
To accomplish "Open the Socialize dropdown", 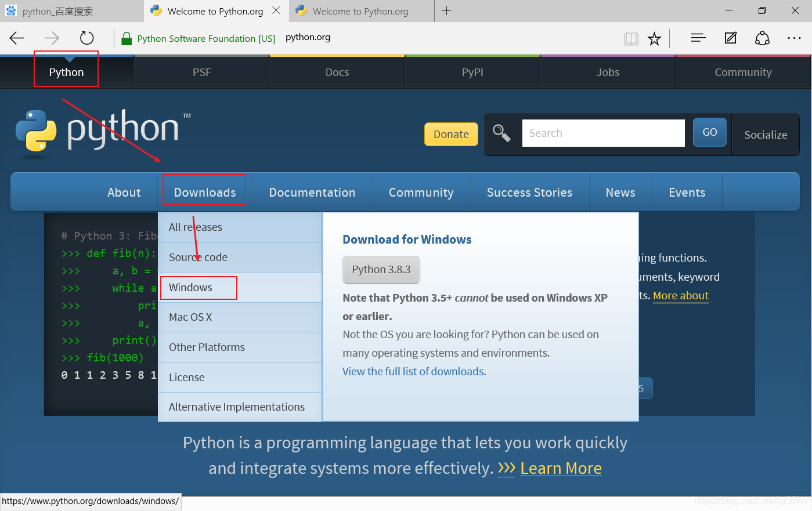I will (x=766, y=135).
